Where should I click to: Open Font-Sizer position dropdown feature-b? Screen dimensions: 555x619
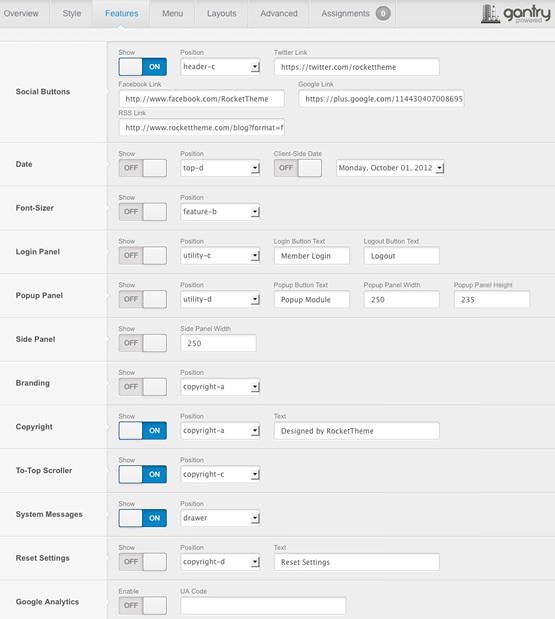(x=220, y=212)
